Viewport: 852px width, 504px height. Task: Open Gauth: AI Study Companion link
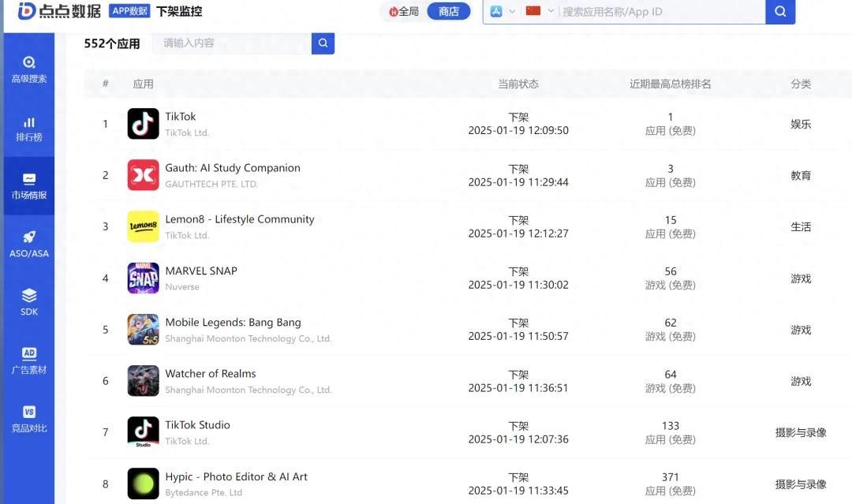click(232, 168)
